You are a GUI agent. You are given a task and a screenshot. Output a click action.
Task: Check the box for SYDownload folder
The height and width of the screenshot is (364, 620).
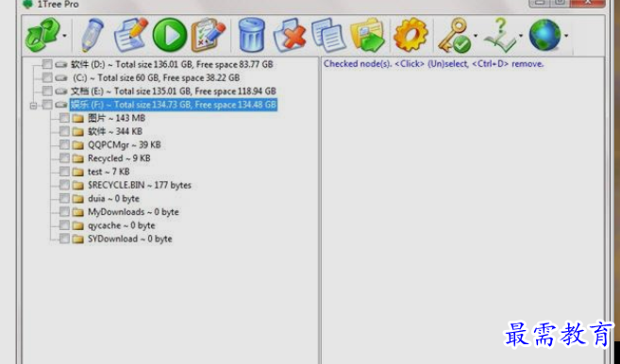click(64, 239)
